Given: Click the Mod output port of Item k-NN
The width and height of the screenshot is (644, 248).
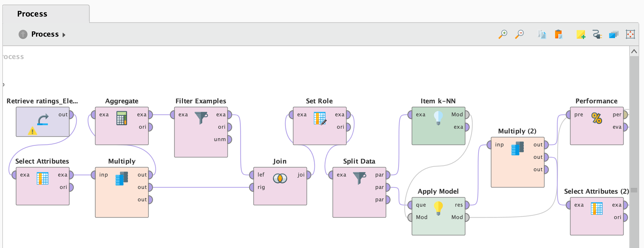Looking at the screenshot, I should 467,115.
